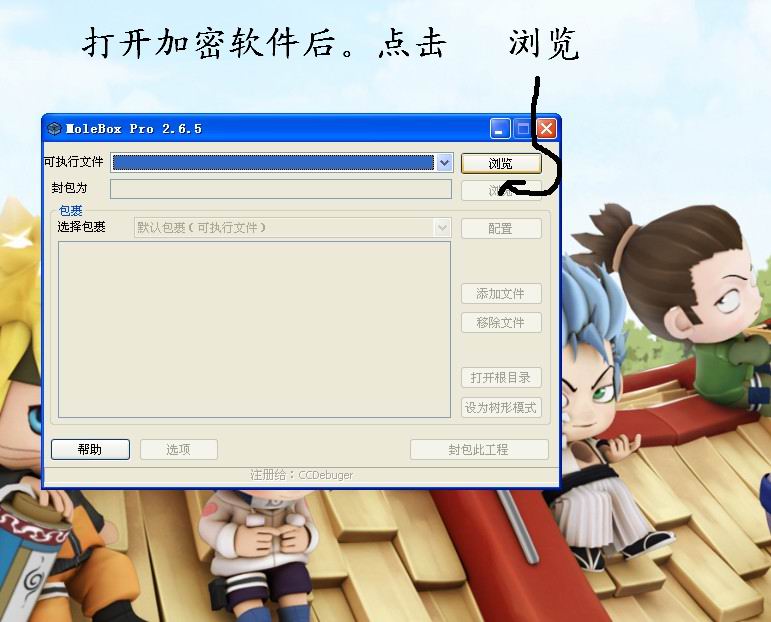Image resolution: width=771 pixels, height=622 pixels.
Task: Maximize the MoleBox Pro window
Action: pos(523,129)
